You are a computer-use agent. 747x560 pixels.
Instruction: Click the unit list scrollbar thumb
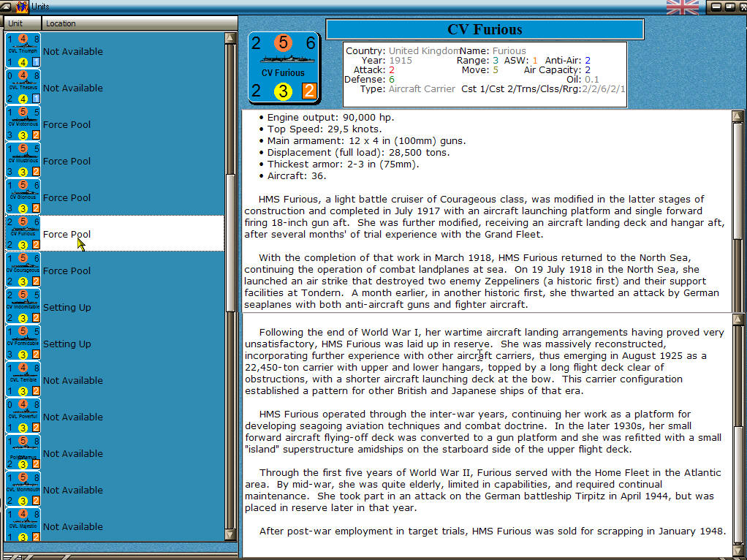(x=230, y=243)
